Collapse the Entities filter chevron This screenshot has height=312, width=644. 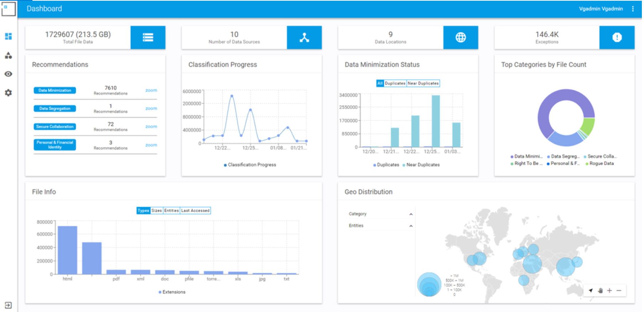tap(411, 226)
